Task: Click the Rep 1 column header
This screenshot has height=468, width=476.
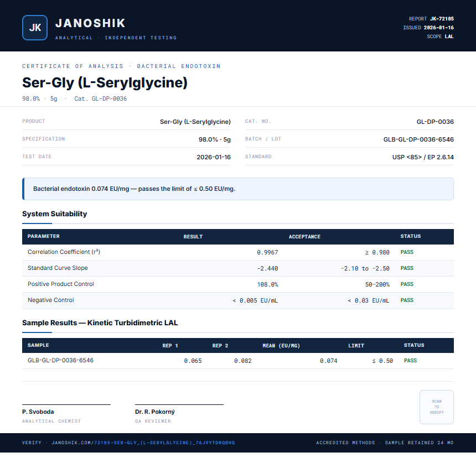Action: tap(170, 345)
